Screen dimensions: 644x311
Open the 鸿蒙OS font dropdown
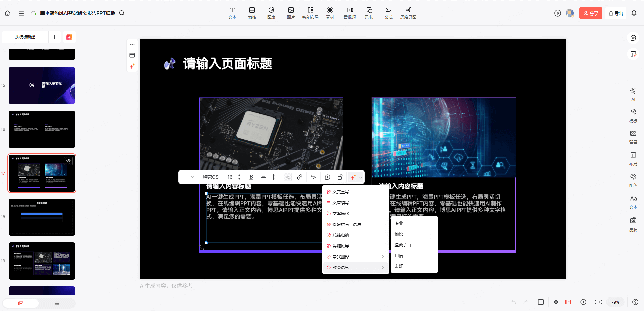point(210,177)
